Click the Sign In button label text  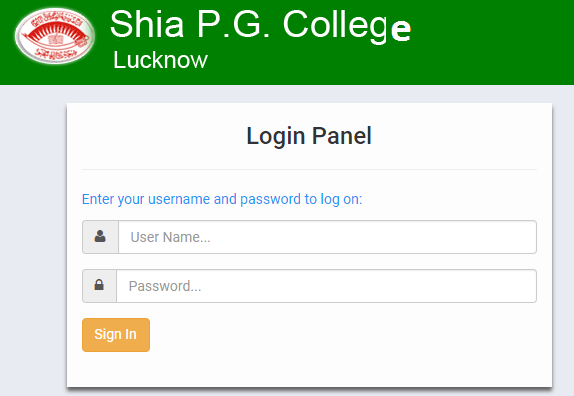[x=115, y=335]
